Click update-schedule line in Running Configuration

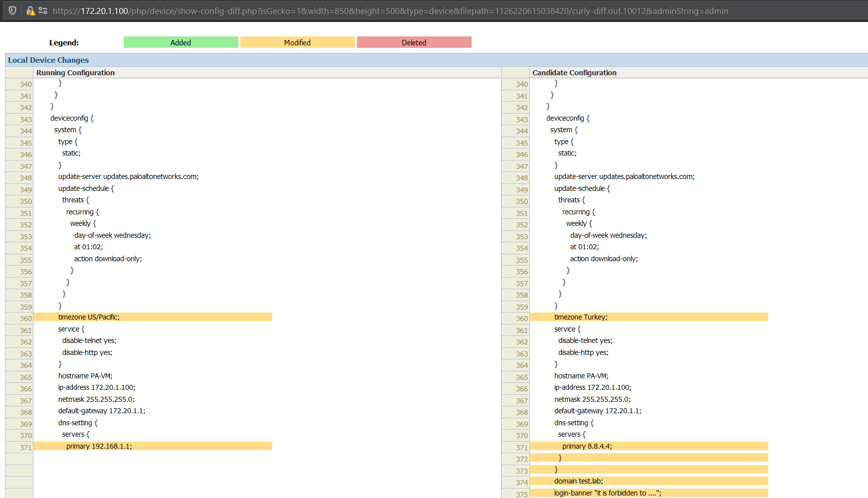(x=86, y=188)
